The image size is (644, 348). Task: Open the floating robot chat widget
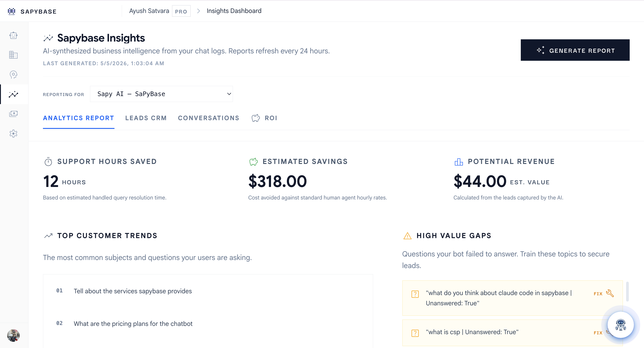coord(621,325)
